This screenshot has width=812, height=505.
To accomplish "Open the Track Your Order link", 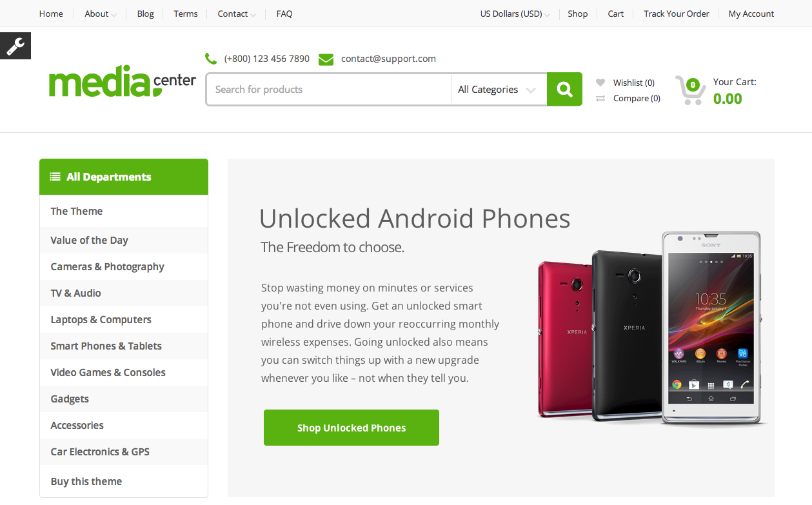I will point(676,14).
